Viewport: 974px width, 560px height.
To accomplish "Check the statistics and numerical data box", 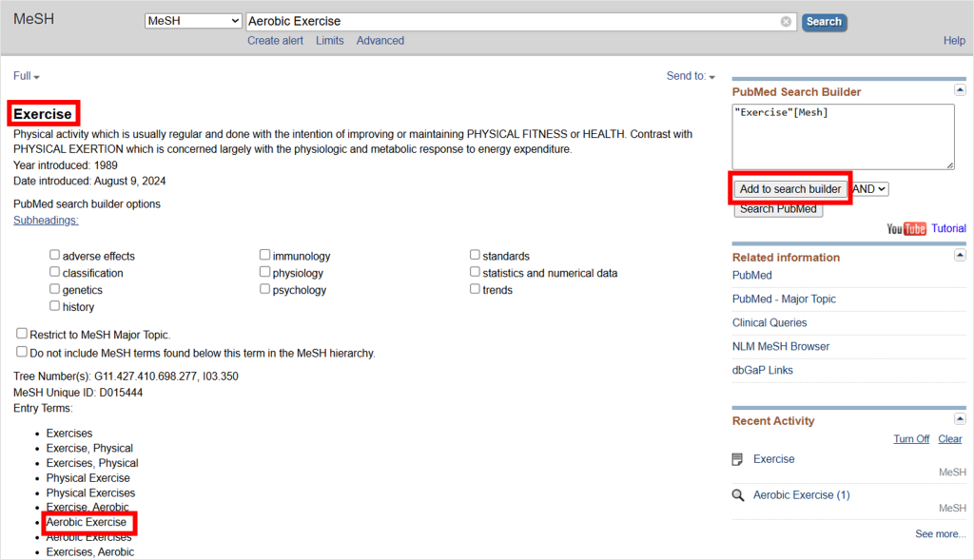I will tap(475, 271).
